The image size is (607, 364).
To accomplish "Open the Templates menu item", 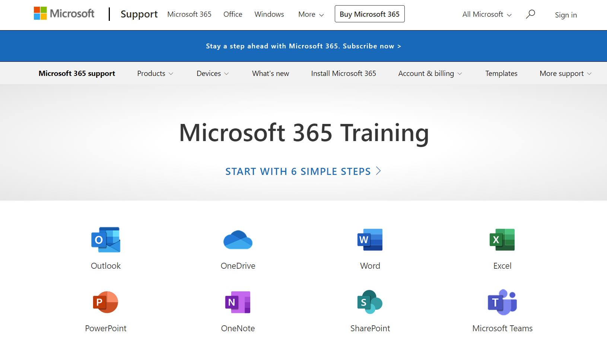I will tap(501, 73).
